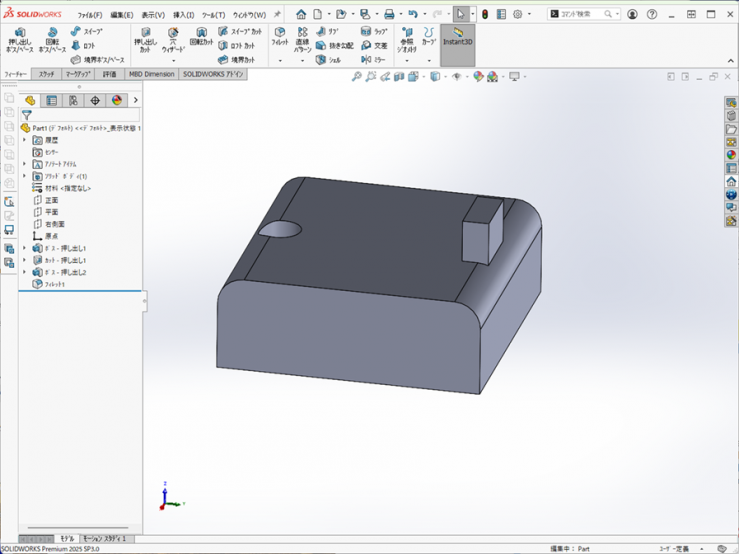Expand the ボス-押し出し2 feature node
Image resolution: width=739 pixels, height=554 pixels.
tap(25, 272)
